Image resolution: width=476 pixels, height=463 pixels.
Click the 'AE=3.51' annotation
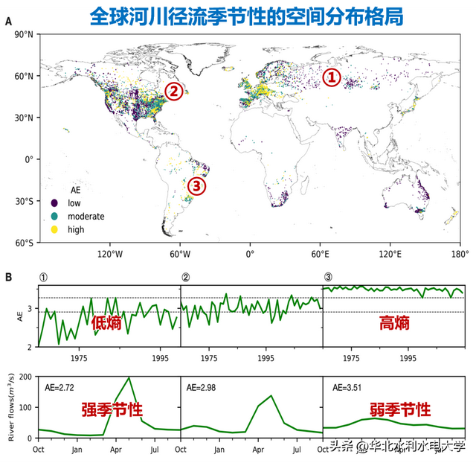pos(347,388)
